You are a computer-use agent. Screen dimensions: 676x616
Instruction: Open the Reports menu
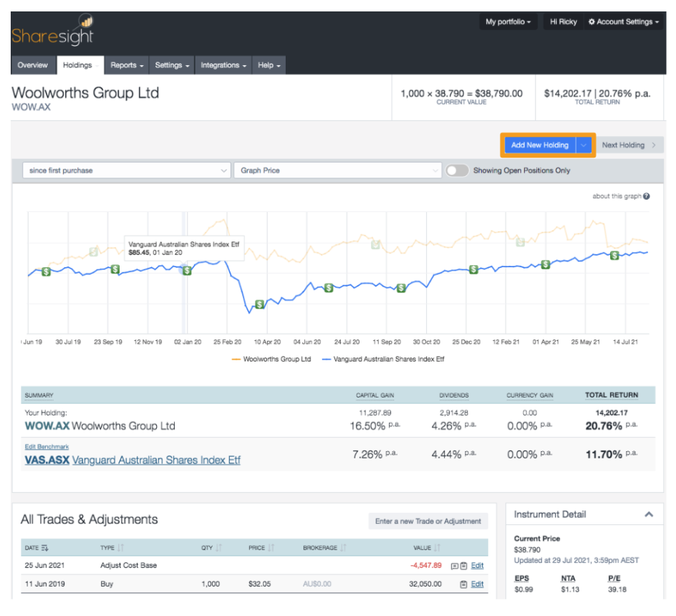(127, 65)
